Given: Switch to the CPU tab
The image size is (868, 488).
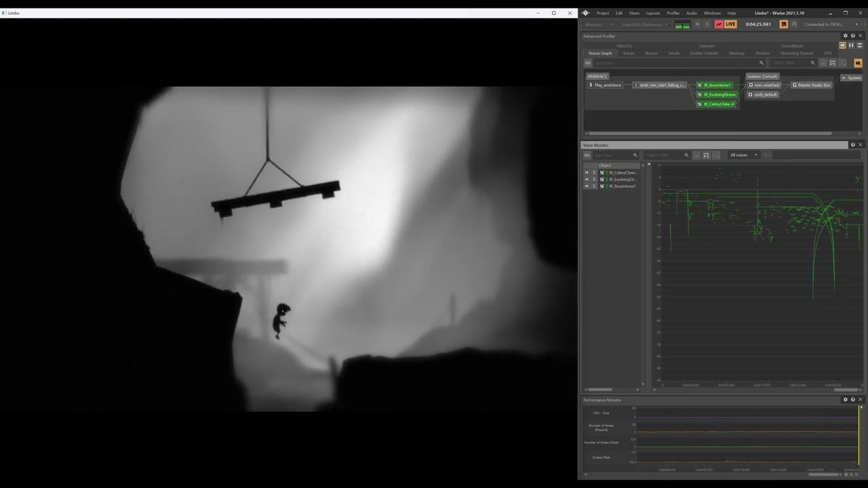Looking at the screenshot, I should [x=827, y=53].
